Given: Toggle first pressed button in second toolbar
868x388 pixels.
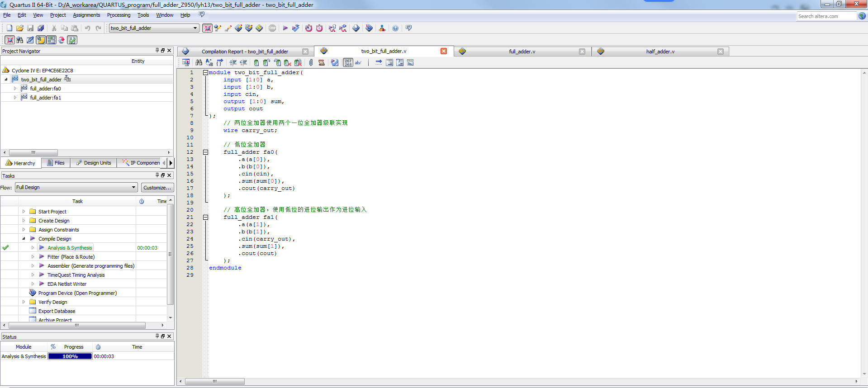Looking at the screenshot, I should click(9, 40).
